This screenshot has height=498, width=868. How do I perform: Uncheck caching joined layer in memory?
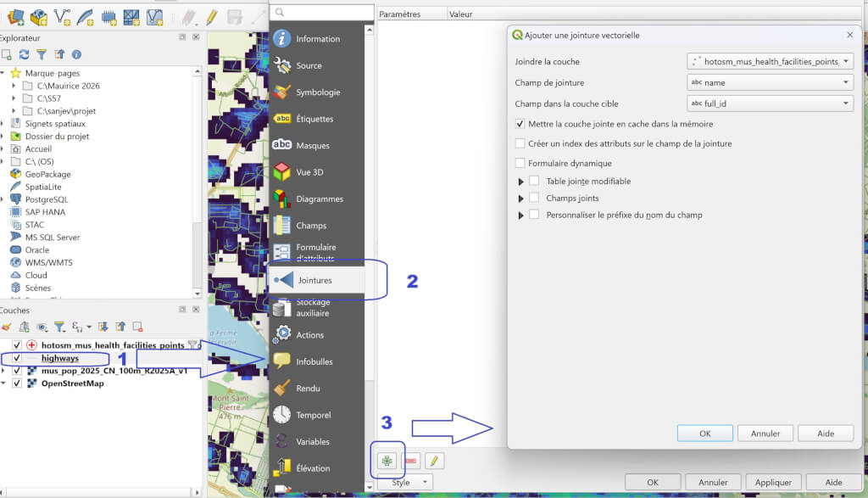[520, 124]
